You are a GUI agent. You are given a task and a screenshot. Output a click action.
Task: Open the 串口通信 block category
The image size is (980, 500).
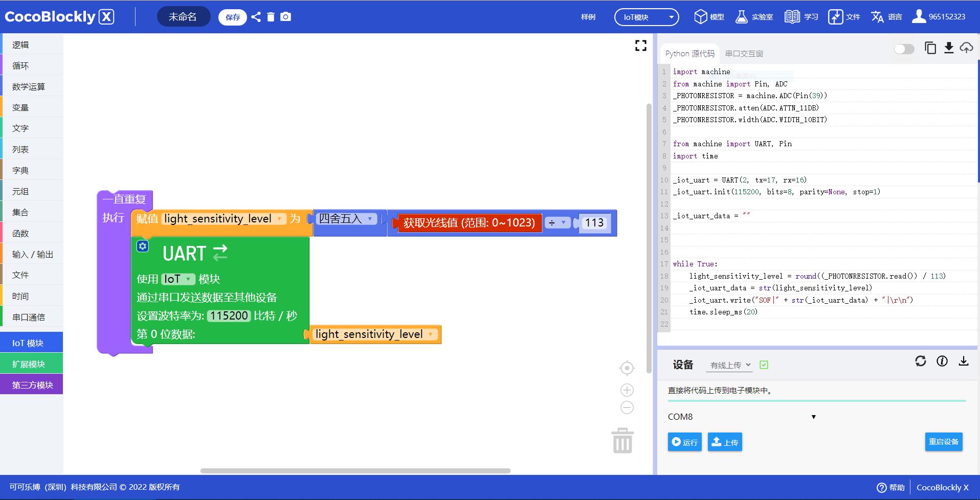tap(29, 317)
